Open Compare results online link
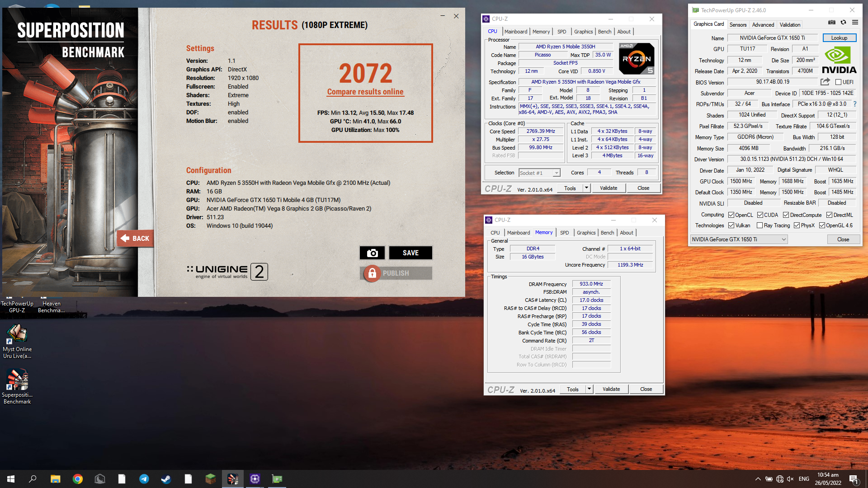The height and width of the screenshot is (488, 868). point(365,92)
